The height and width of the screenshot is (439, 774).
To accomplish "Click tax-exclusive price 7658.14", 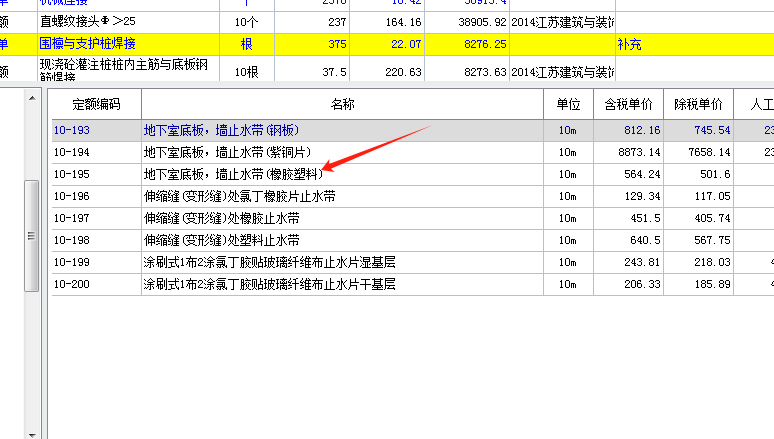I will pyautogui.click(x=709, y=152).
